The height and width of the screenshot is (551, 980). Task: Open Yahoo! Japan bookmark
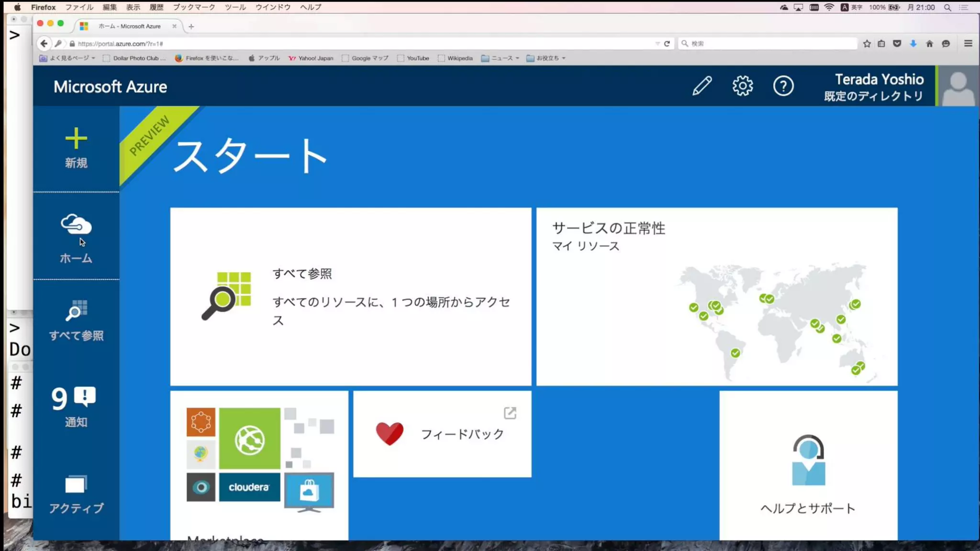[311, 58]
